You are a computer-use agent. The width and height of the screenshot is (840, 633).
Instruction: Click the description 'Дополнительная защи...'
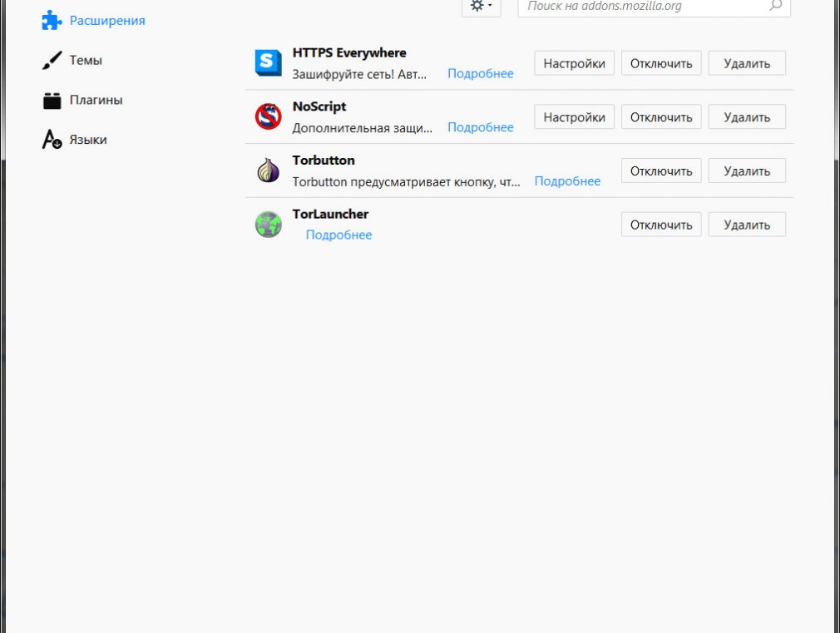point(362,128)
